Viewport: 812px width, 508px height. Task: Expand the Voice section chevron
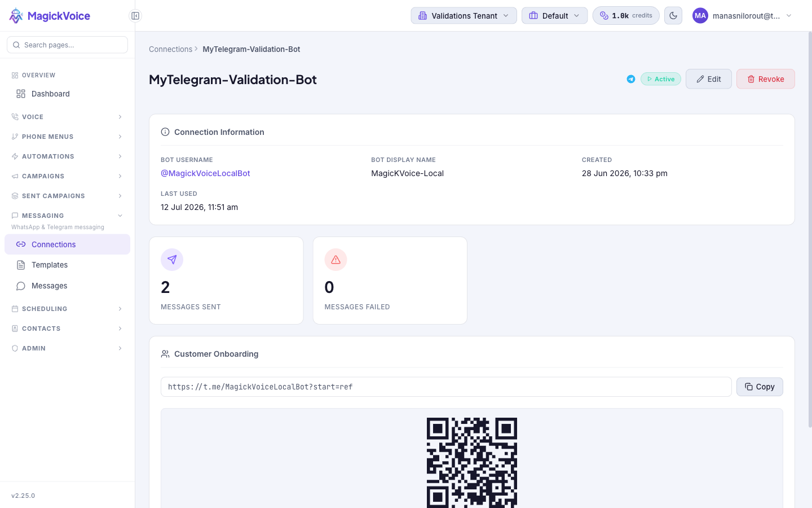click(x=120, y=117)
